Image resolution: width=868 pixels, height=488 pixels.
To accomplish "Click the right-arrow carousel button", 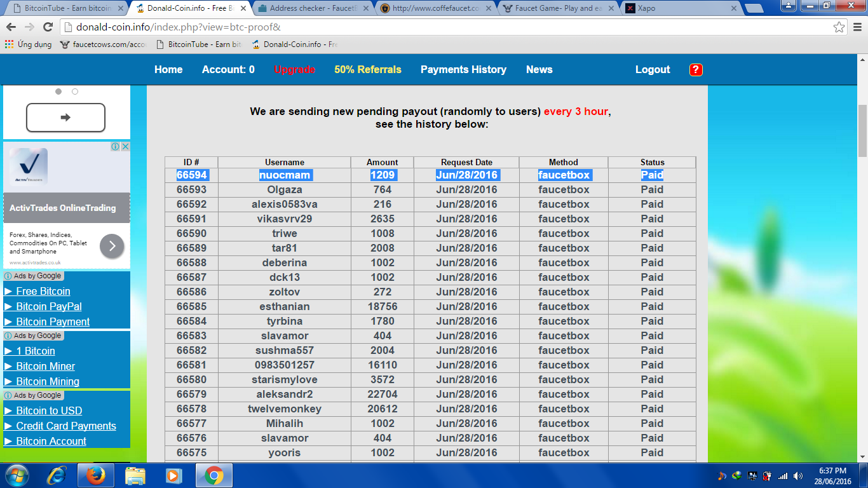I will [x=65, y=118].
